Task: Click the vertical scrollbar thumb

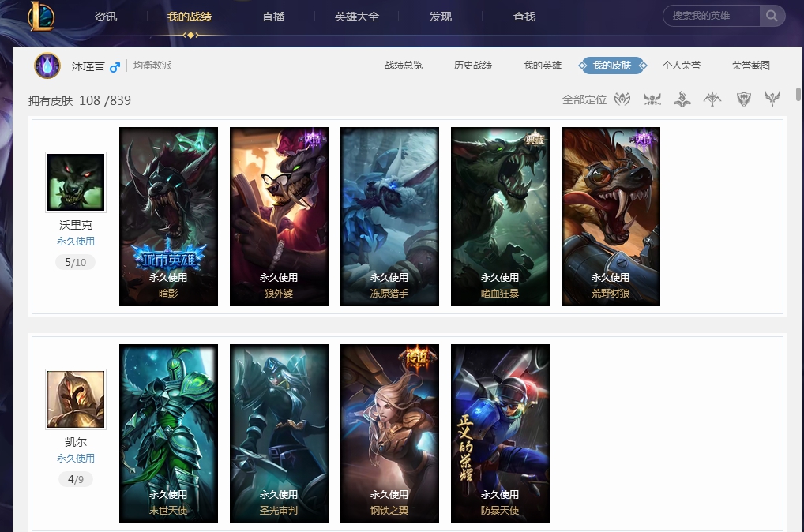Action: pos(798,95)
